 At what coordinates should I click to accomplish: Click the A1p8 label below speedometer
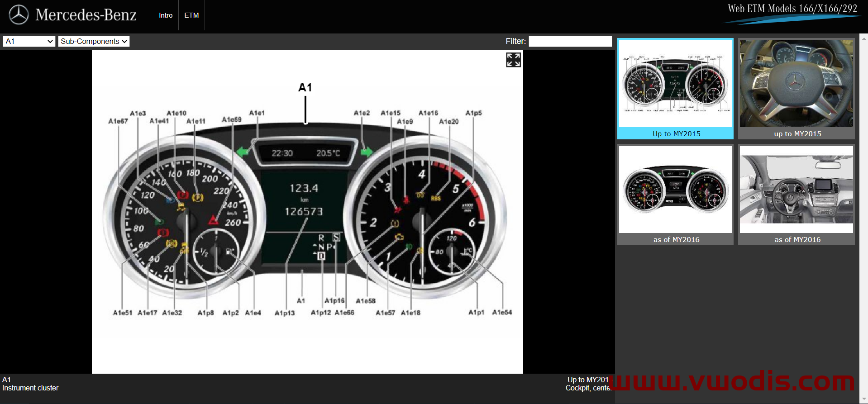[x=206, y=313]
